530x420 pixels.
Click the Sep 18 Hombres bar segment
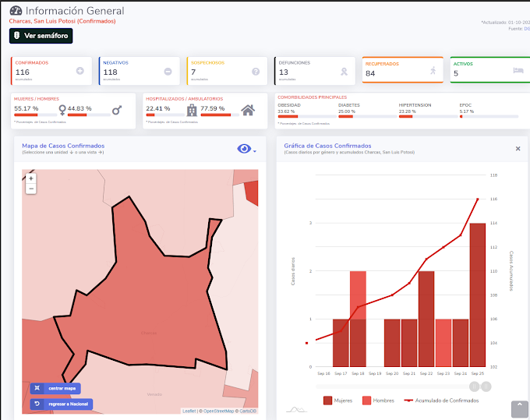(358, 295)
